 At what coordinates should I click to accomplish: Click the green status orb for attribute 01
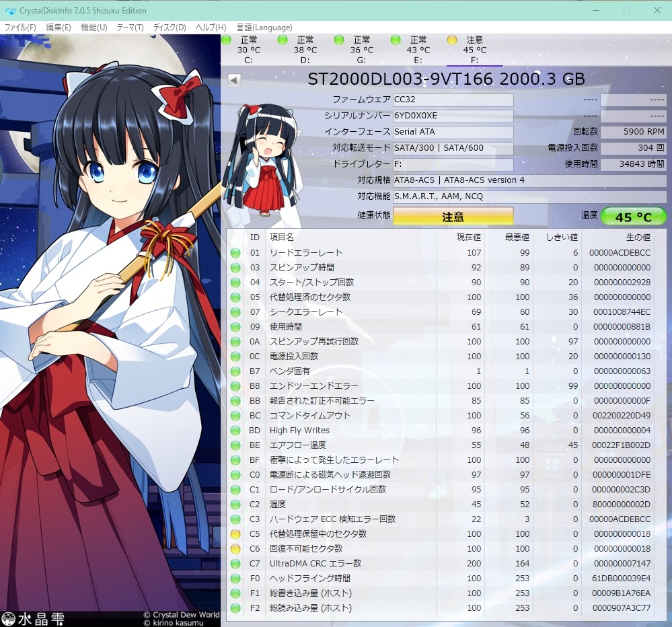[235, 253]
